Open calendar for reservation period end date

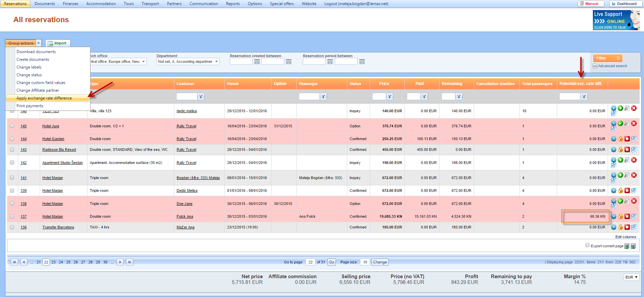tap(362, 61)
